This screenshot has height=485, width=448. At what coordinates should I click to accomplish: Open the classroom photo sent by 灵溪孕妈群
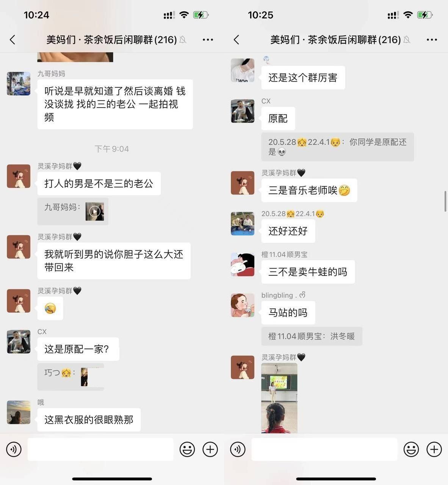(279, 398)
